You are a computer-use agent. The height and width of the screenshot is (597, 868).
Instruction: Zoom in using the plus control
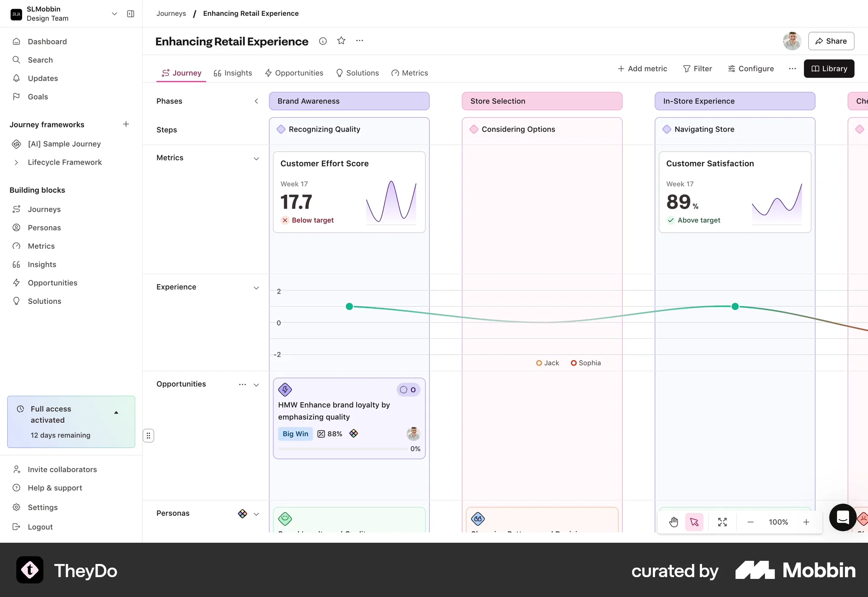[807, 522]
